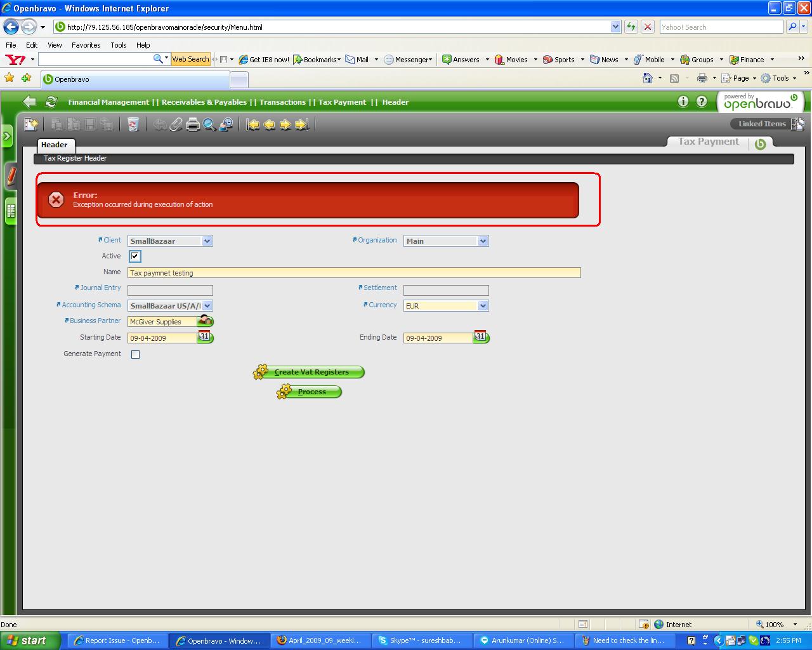Expand the Client dropdown

(x=207, y=241)
